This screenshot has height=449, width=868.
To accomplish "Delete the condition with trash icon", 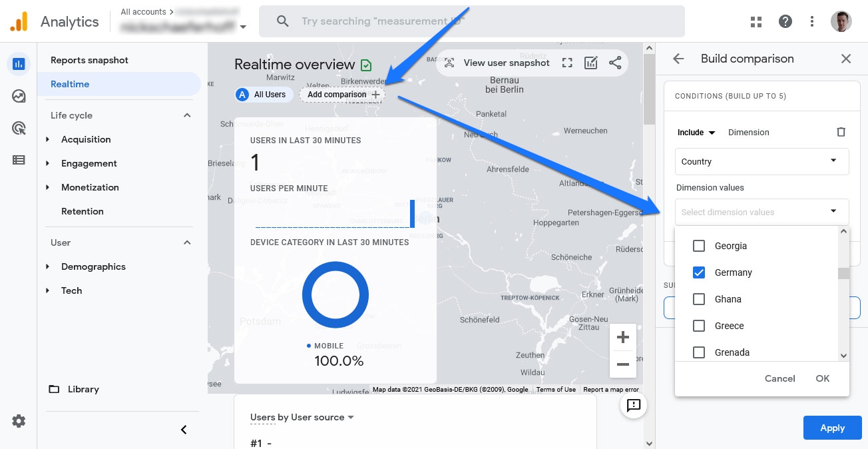I will [x=841, y=132].
